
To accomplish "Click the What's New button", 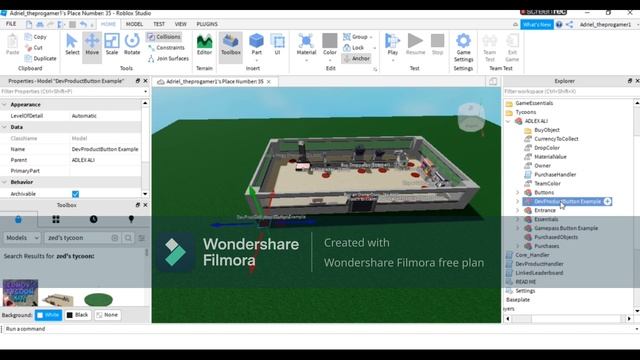I will click(x=537, y=24).
